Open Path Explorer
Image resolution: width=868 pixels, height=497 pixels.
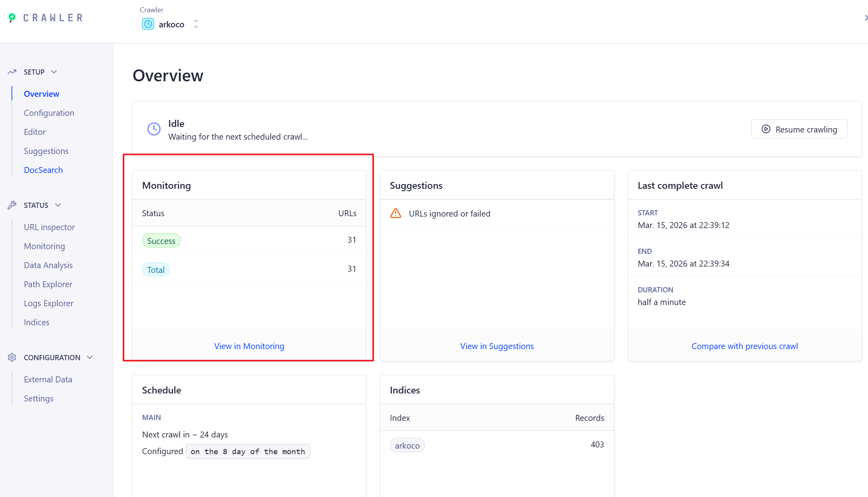tap(48, 284)
